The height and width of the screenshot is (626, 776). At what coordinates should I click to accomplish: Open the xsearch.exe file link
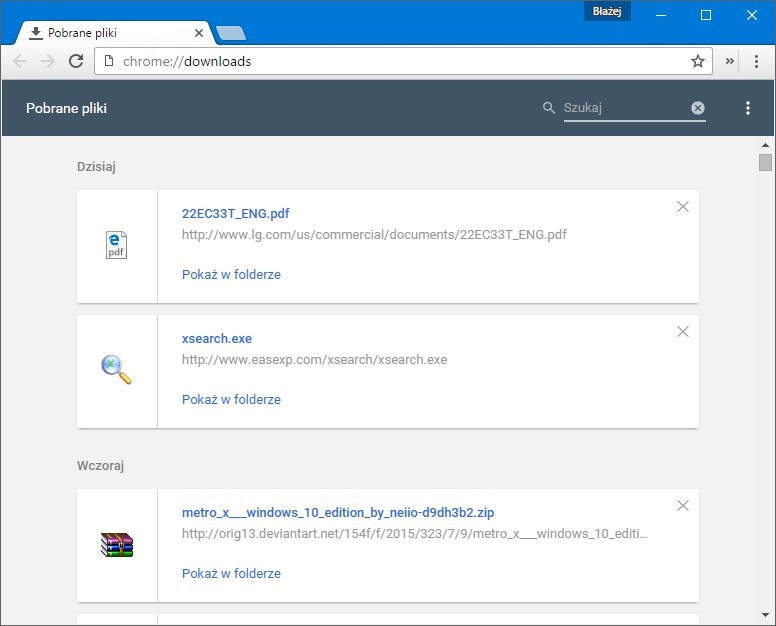pos(217,338)
